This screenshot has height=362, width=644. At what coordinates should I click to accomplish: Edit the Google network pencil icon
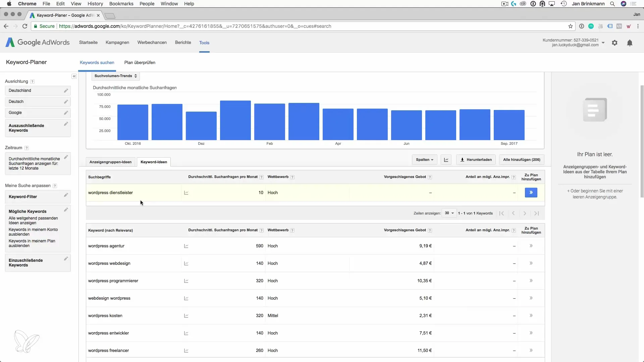click(66, 113)
